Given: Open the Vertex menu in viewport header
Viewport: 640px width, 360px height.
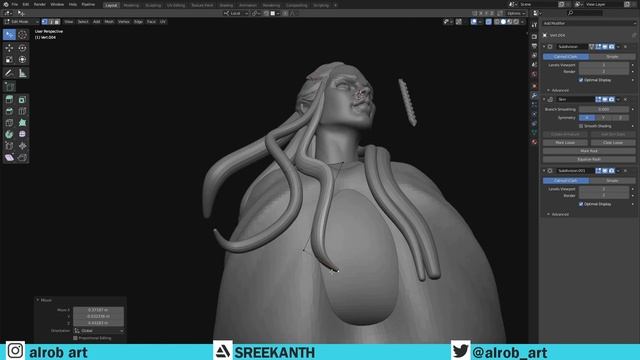Looking at the screenshot, I should pyautogui.click(x=124, y=22).
